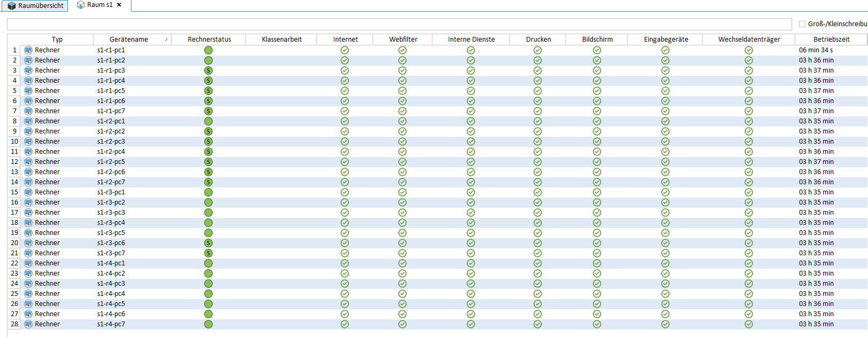Click the Bildschirm checkmark for s1-r4-pc7
Screen dimensions: 868x337
click(597, 324)
